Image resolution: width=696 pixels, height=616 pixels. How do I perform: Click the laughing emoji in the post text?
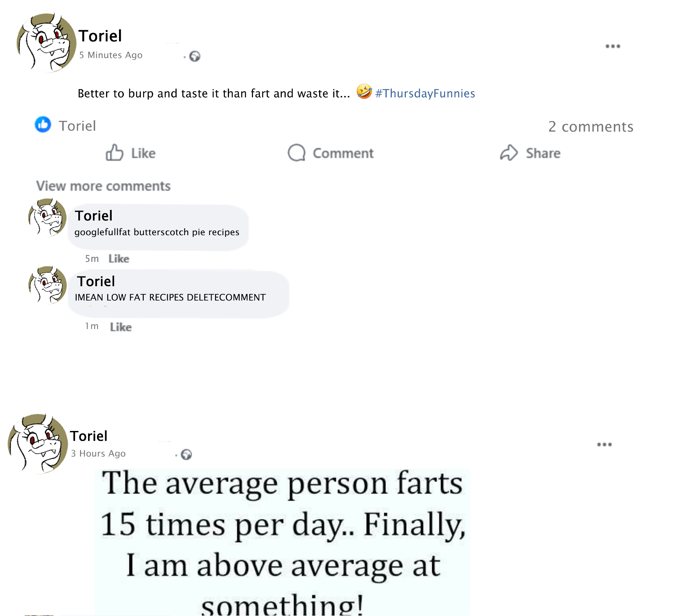point(364,92)
